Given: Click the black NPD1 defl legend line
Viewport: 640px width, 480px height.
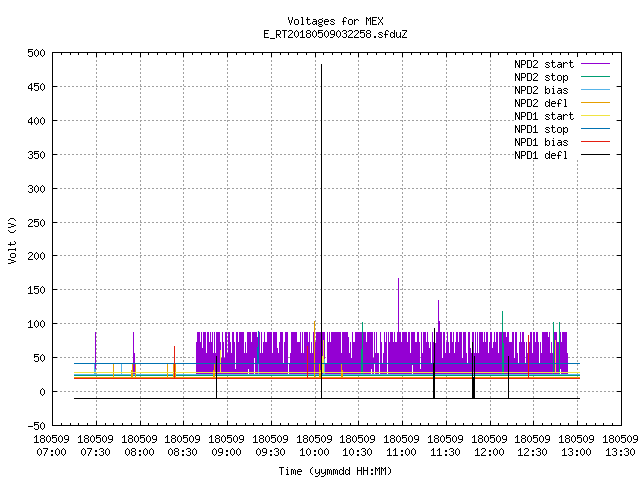Looking at the screenshot, I should coord(596,155).
